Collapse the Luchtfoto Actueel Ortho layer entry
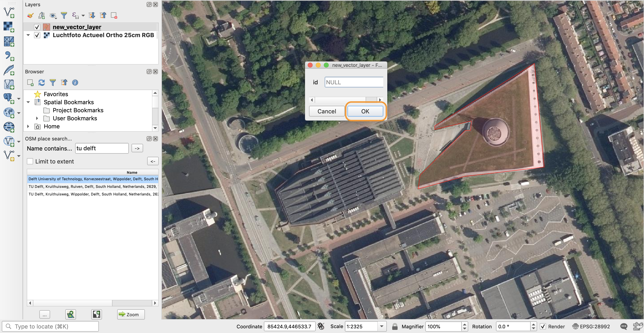Image resolution: width=644 pixels, height=333 pixels. 28,35
